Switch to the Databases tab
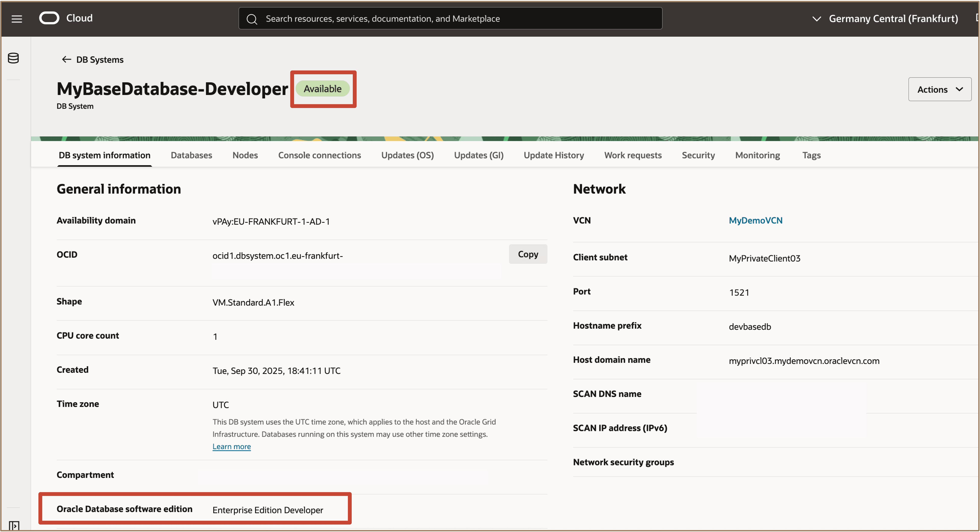The image size is (980, 532). point(191,155)
